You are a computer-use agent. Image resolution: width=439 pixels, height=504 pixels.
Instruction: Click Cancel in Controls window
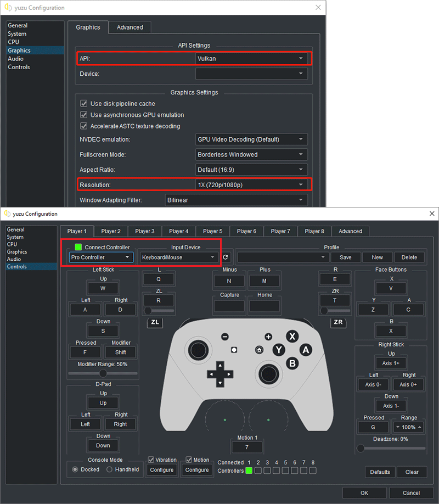pos(412,493)
